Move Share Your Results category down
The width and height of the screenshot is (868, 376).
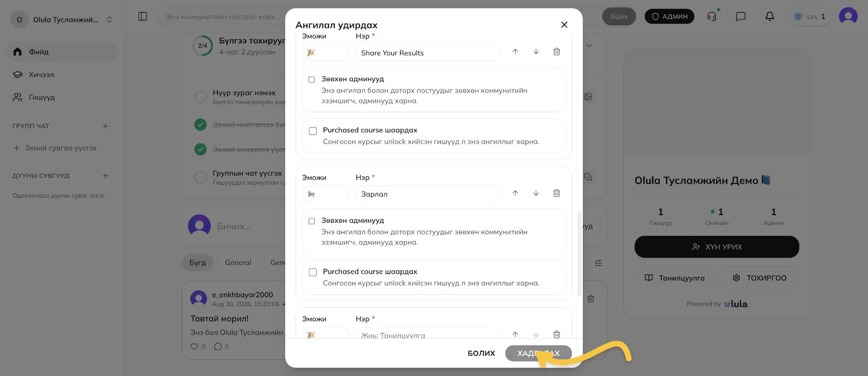[x=536, y=52]
